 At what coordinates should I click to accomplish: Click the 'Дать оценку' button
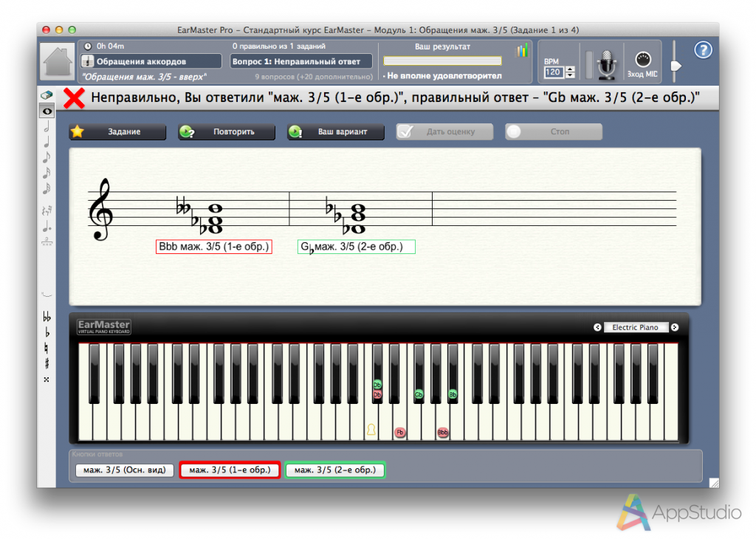444,131
